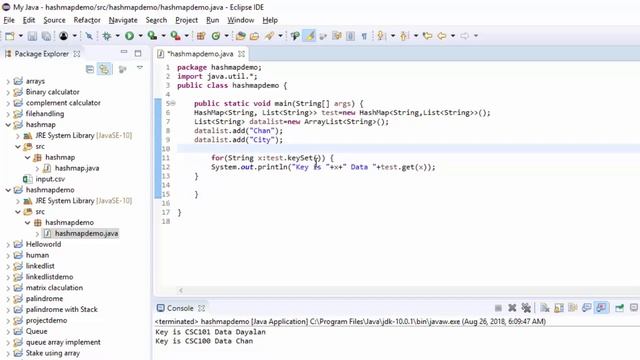Open the Window menu

coord(240,20)
